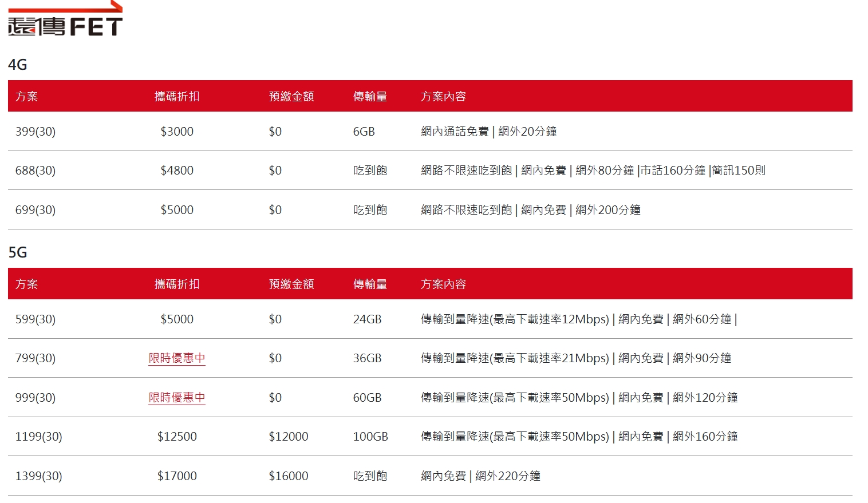Click the $12000 prepay amount for plan 1199(30)
Viewport: 868px width, 503px height.
[289, 436]
